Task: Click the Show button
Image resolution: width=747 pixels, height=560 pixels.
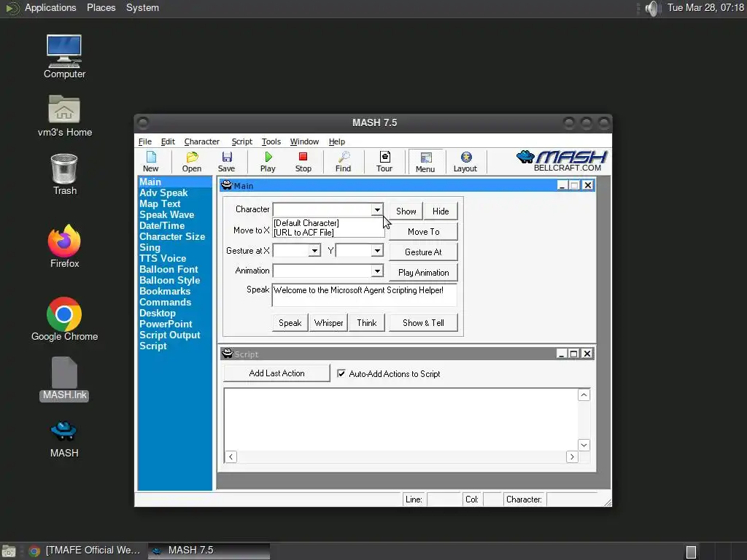Action: pyautogui.click(x=406, y=211)
